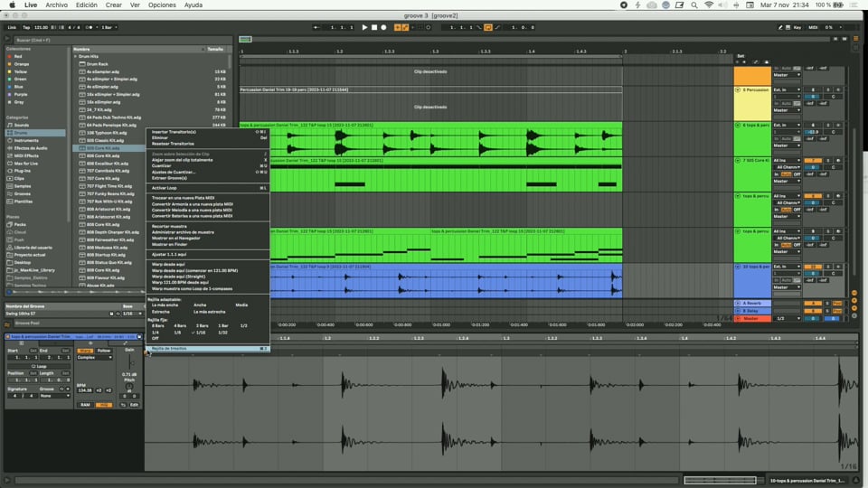Start playback with the Play button

tap(364, 27)
